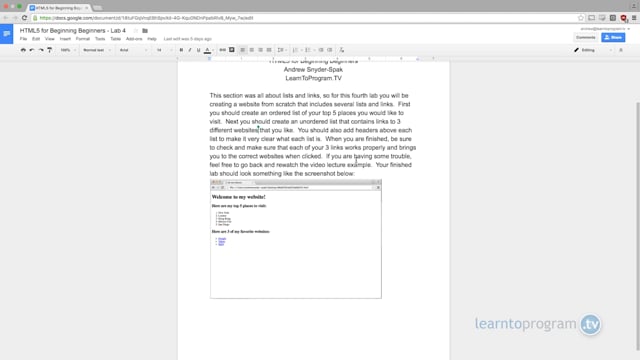
Task: Click the last edit history link
Action: (187, 39)
